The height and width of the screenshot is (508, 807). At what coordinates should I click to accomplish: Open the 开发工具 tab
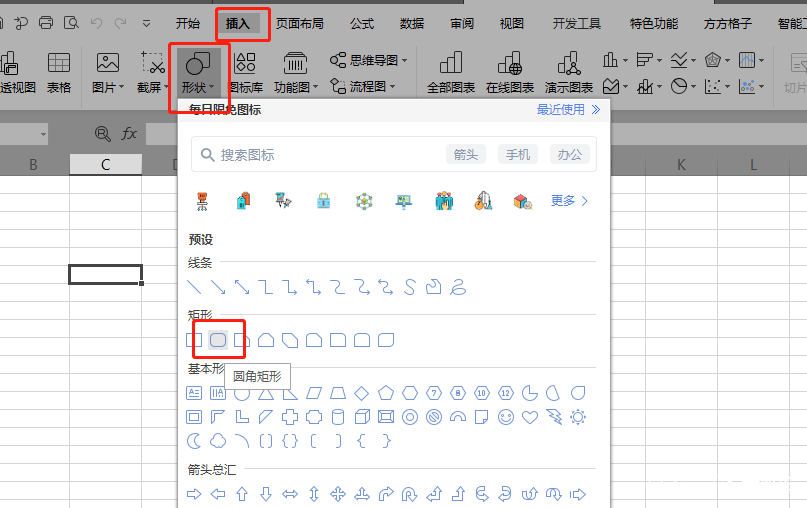click(x=576, y=24)
